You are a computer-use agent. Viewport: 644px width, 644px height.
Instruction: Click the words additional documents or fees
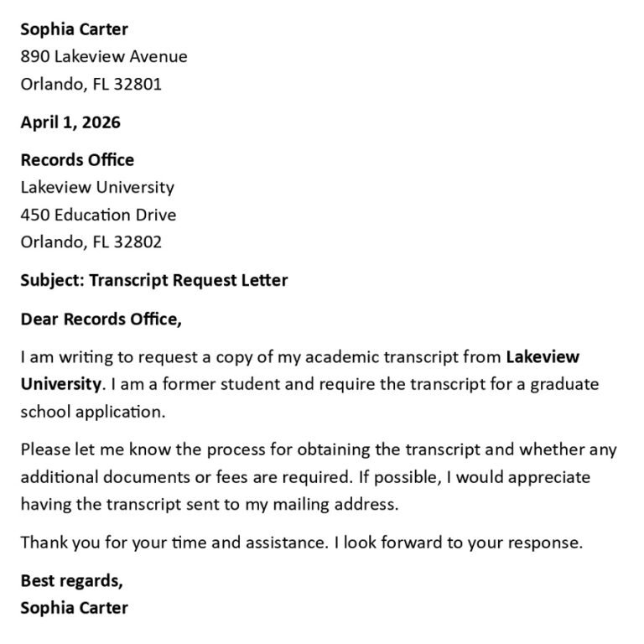pos(134,477)
